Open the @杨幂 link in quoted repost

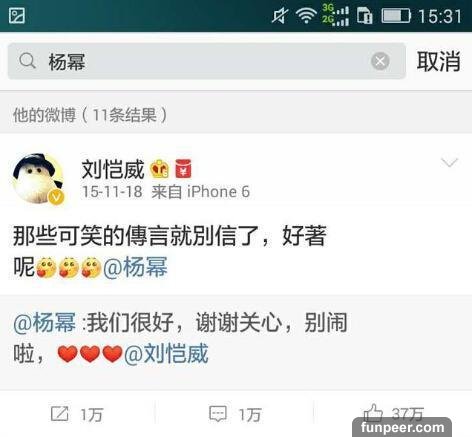(44, 322)
